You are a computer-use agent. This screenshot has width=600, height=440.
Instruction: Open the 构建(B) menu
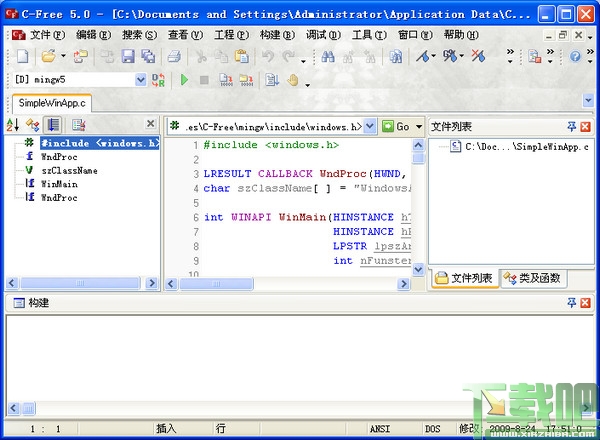point(277,35)
